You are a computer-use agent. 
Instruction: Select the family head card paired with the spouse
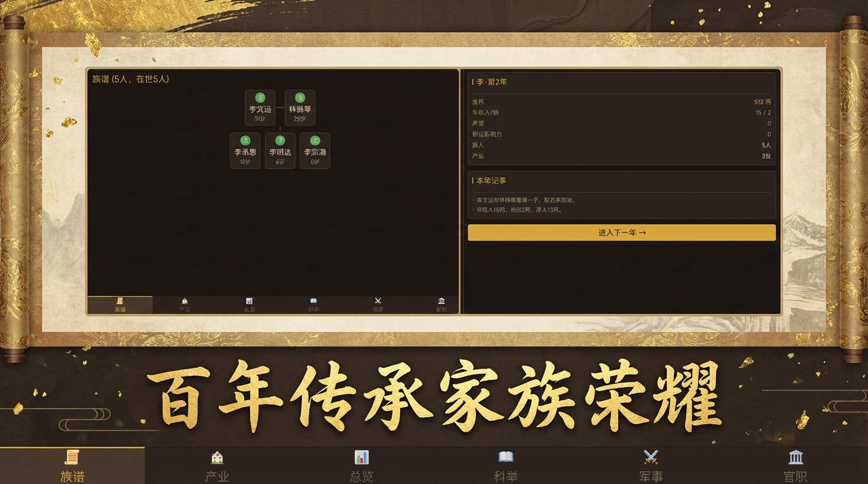click(x=260, y=108)
